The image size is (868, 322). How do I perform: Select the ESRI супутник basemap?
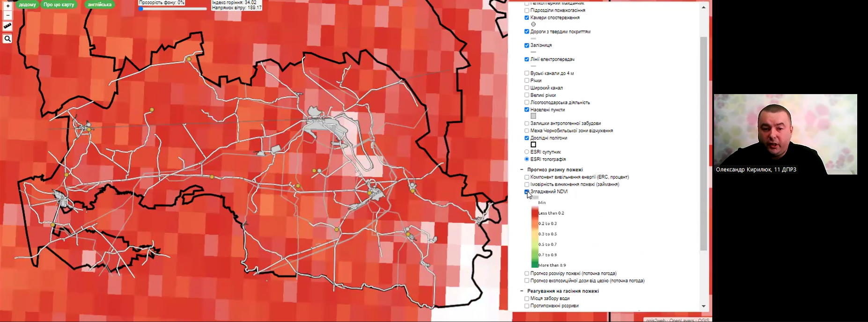(x=527, y=152)
